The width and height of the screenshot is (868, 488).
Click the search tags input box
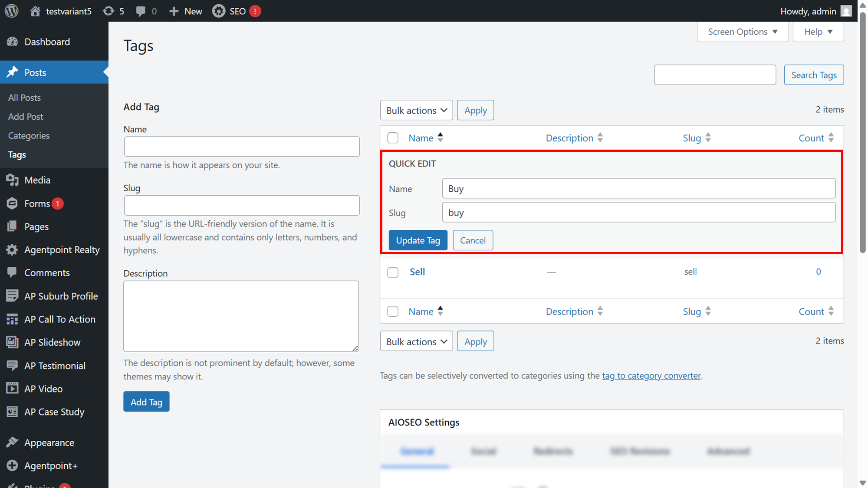[x=715, y=75]
